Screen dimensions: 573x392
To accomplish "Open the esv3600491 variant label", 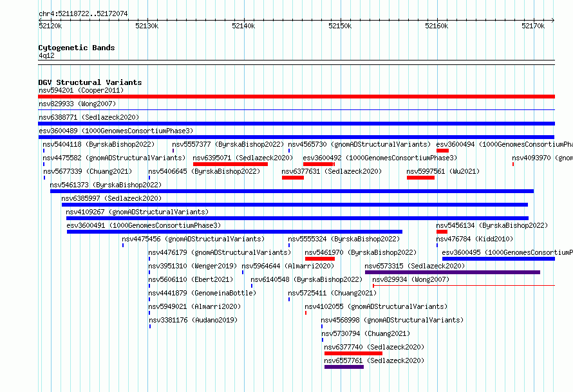I will tap(144, 225).
